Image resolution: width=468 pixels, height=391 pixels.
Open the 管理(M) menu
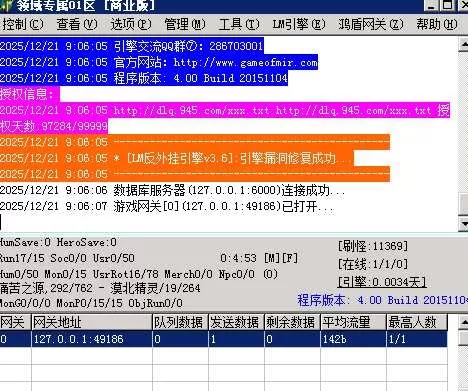coord(185,24)
